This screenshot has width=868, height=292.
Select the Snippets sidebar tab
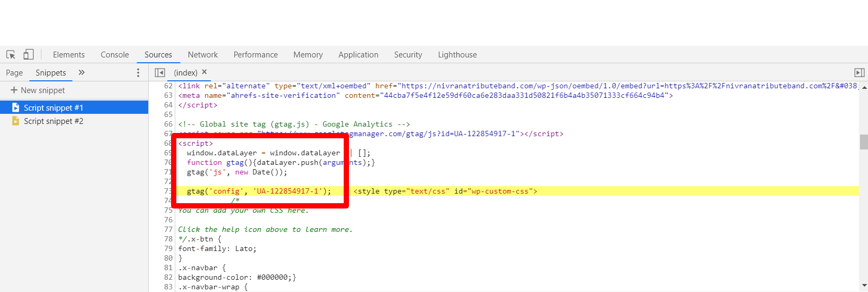(x=51, y=73)
